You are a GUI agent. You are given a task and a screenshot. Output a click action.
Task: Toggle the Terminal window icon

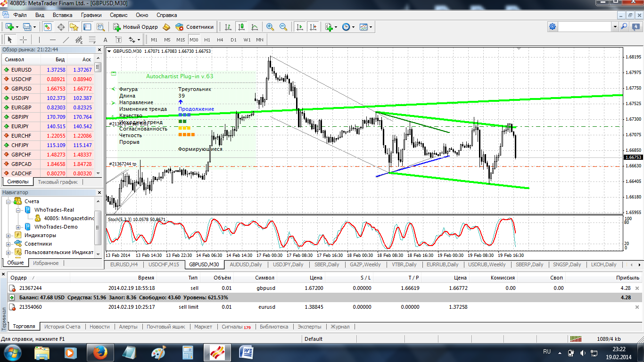(x=87, y=27)
